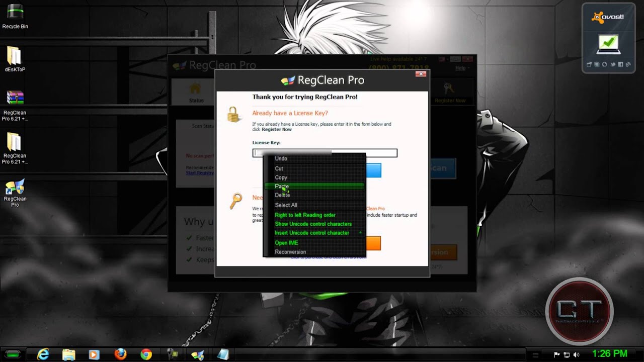
Task: Click the dark taskbar icon before RegClean
Action: click(172, 354)
